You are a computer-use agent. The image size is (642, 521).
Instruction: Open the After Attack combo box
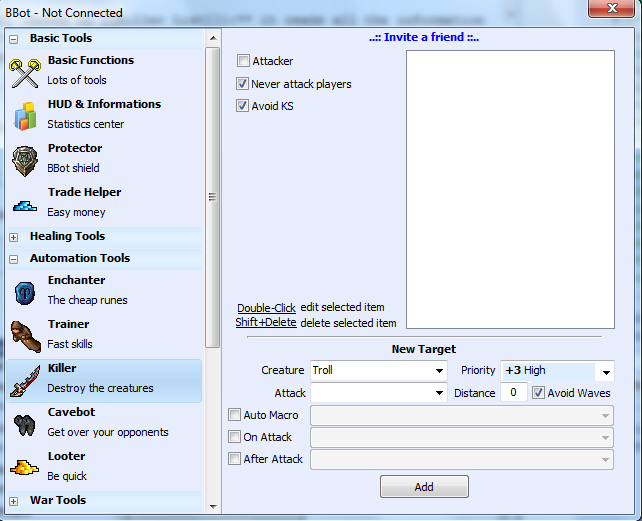(x=462, y=460)
